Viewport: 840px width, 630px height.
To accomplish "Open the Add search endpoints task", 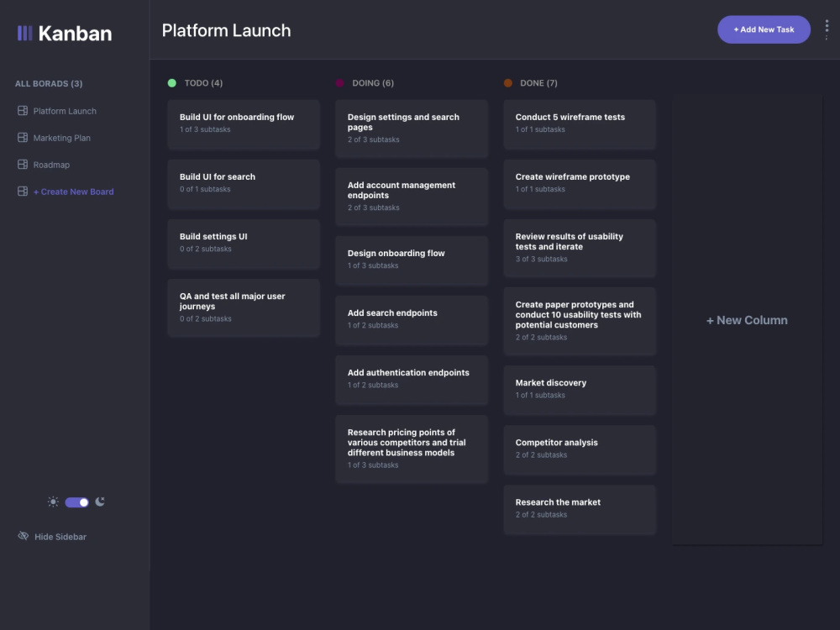I will tap(412, 320).
